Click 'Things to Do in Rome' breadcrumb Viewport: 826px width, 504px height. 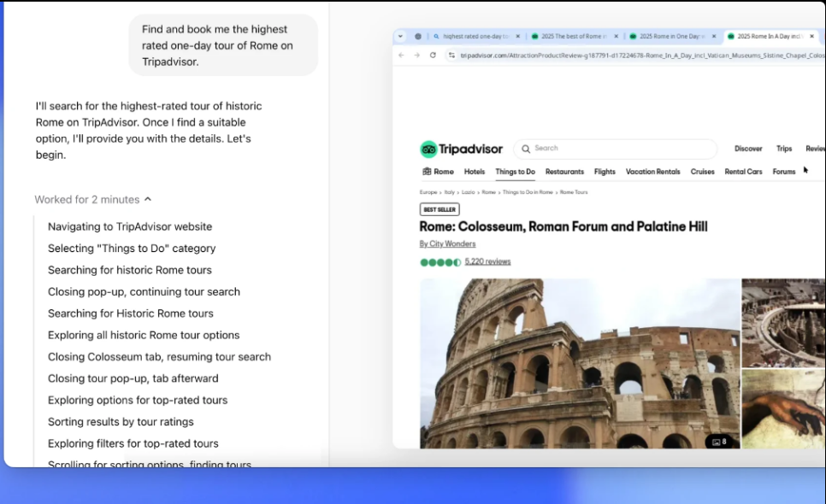(528, 192)
